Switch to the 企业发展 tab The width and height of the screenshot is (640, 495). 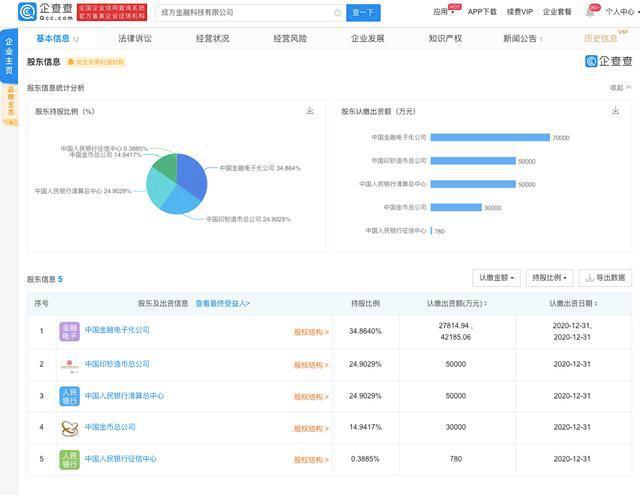[x=368, y=38]
